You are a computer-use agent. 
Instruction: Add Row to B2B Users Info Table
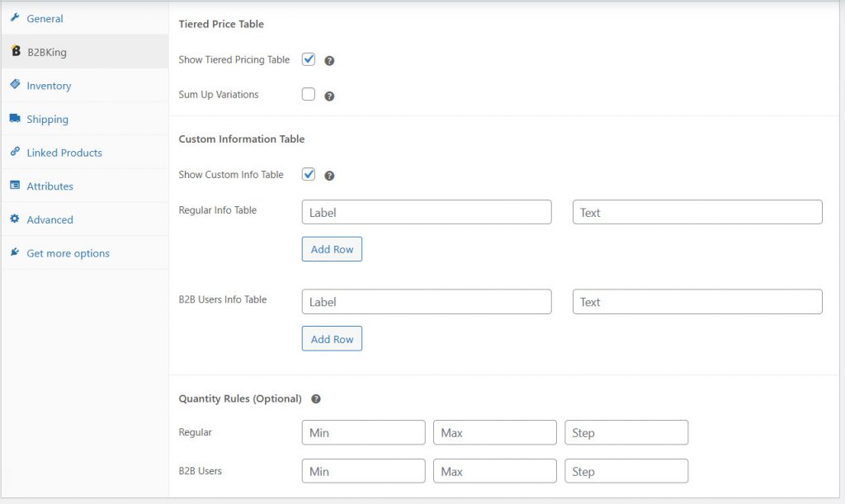click(332, 339)
